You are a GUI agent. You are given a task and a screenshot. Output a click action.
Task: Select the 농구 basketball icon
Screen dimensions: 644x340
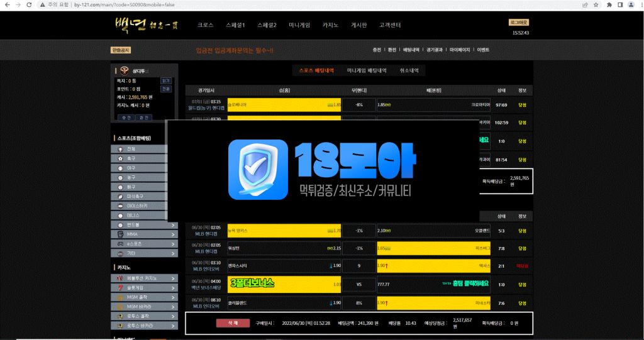pyautogui.click(x=120, y=177)
